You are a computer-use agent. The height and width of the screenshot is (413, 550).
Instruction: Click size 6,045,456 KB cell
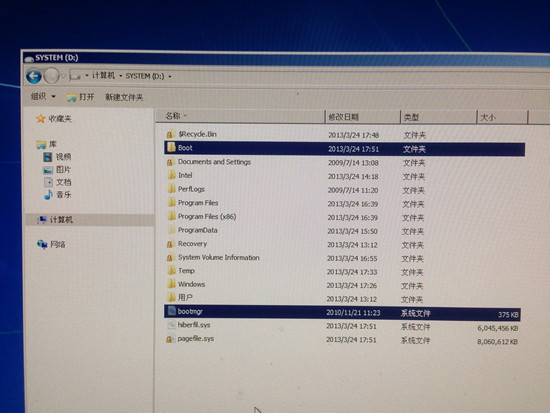pos(497,328)
